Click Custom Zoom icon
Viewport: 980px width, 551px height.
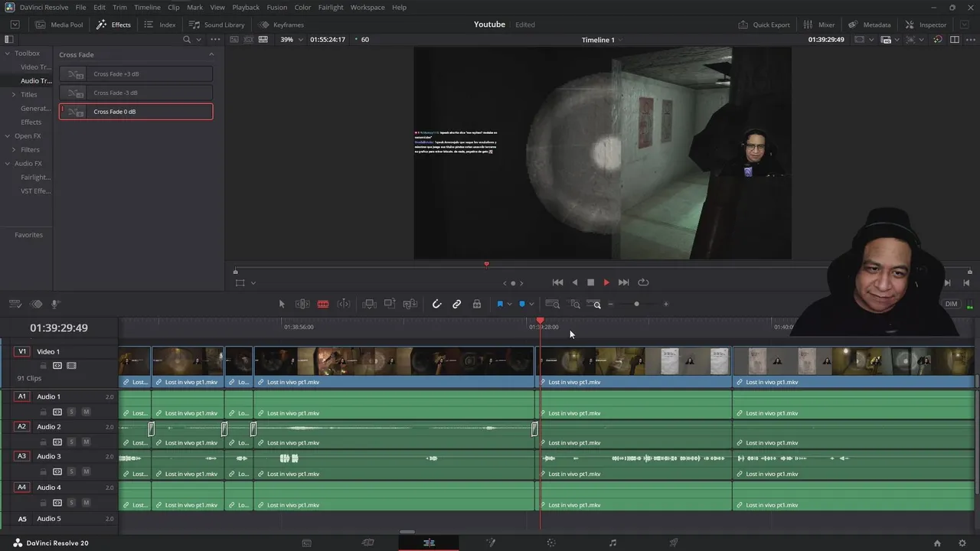tap(594, 304)
